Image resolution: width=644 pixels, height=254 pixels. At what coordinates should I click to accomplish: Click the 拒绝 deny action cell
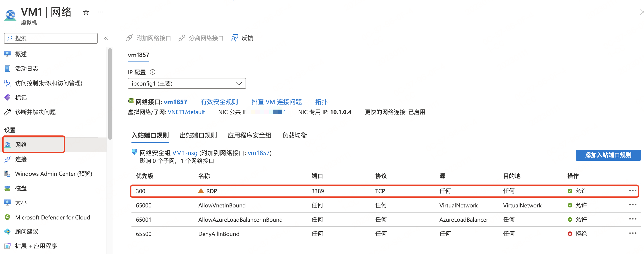pos(577,234)
